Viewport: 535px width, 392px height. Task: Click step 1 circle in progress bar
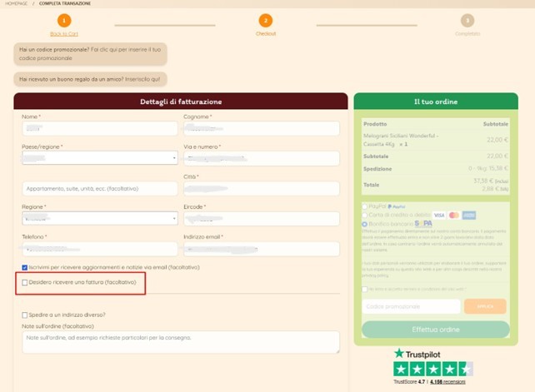(64, 20)
